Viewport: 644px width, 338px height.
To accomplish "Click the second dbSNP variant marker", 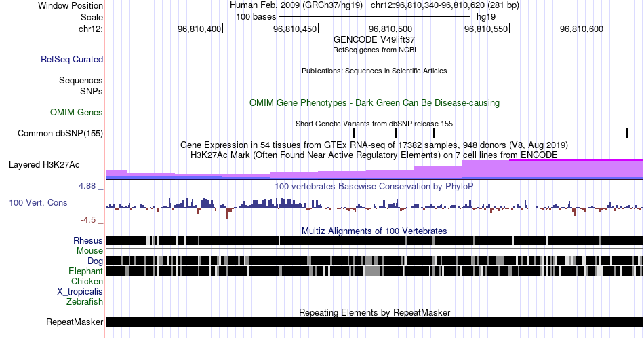I will 395,133.
